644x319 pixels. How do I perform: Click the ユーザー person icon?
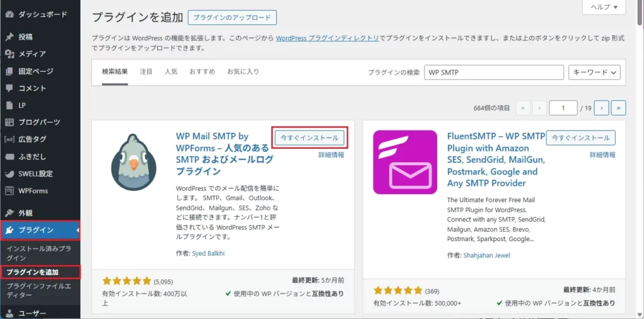pyautogui.click(x=9, y=314)
